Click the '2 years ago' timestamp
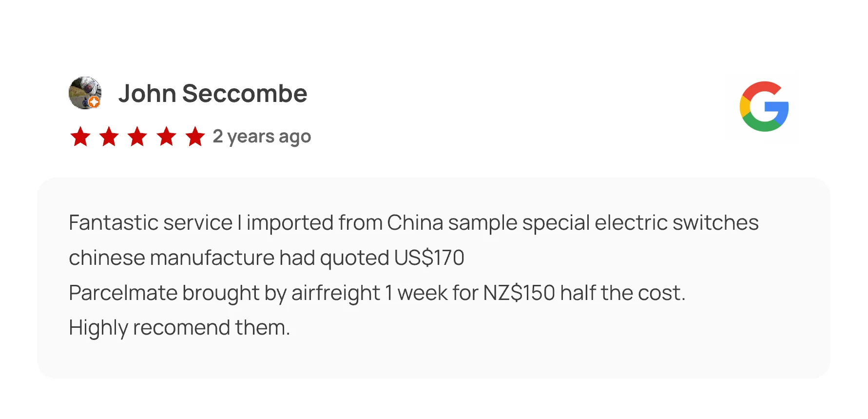This screenshot has width=868, height=419. click(x=262, y=137)
